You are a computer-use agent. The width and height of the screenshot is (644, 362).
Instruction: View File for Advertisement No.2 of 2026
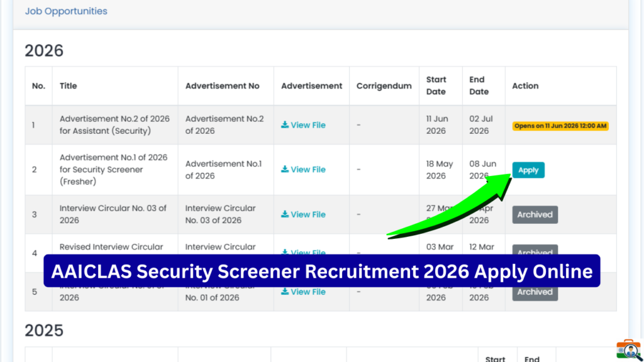click(x=303, y=125)
